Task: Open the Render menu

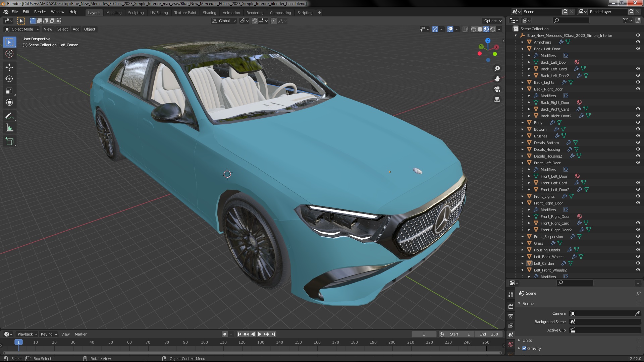Action: 40,12
